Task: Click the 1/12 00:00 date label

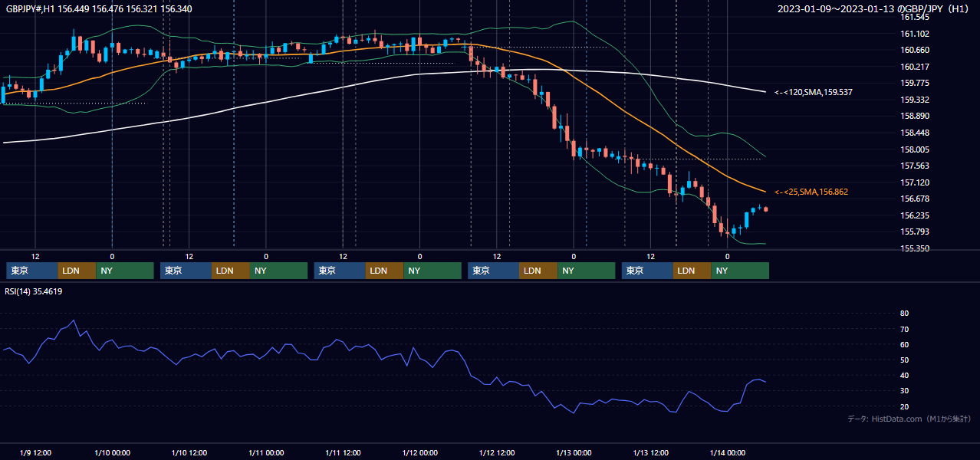Action: [419, 452]
